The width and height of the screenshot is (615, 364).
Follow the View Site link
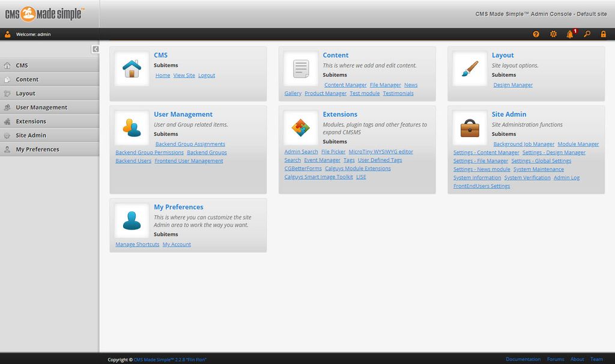pyautogui.click(x=184, y=75)
